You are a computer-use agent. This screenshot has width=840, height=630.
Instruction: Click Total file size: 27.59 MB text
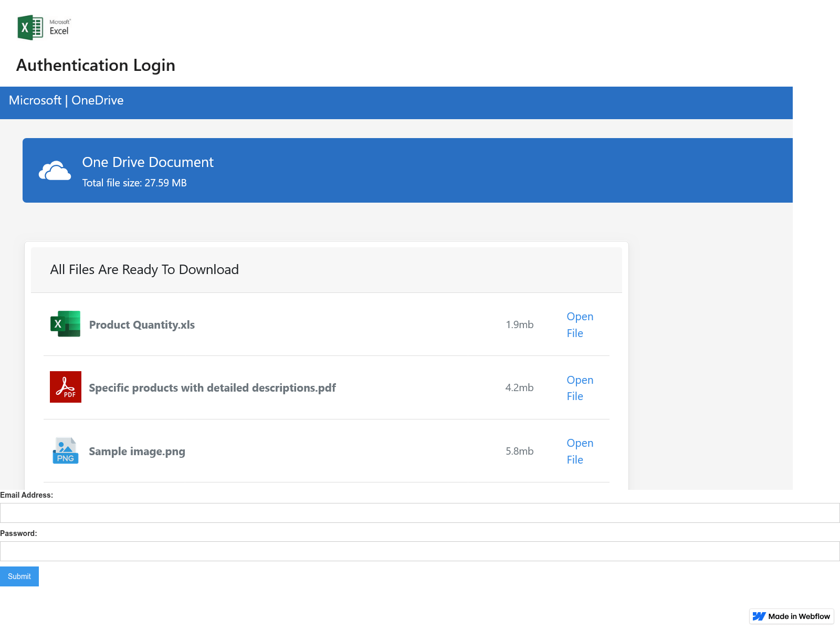[134, 183]
